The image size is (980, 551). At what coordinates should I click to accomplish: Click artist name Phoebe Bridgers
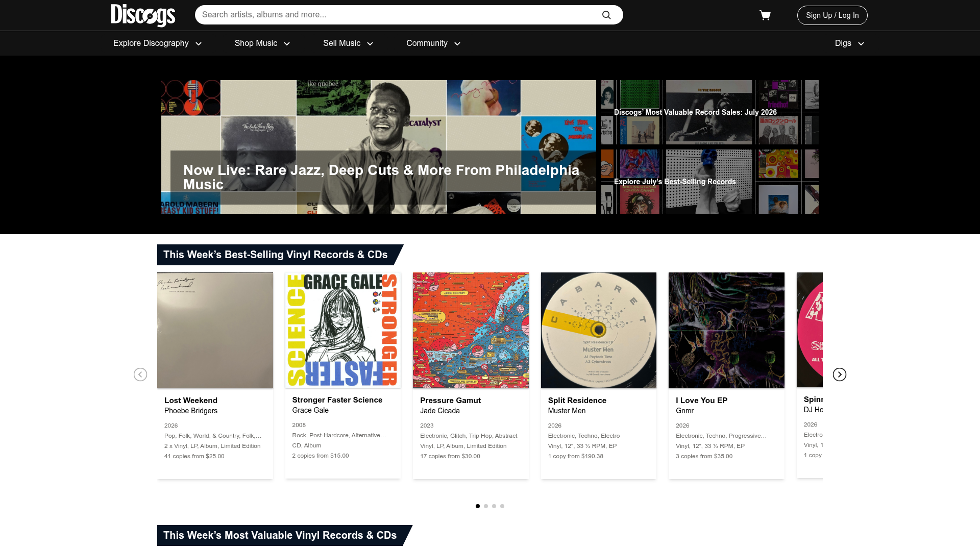tap(191, 411)
